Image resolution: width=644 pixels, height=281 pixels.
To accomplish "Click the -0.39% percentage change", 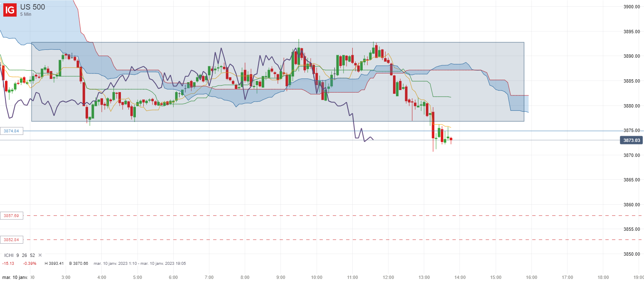I will pos(29,264).
